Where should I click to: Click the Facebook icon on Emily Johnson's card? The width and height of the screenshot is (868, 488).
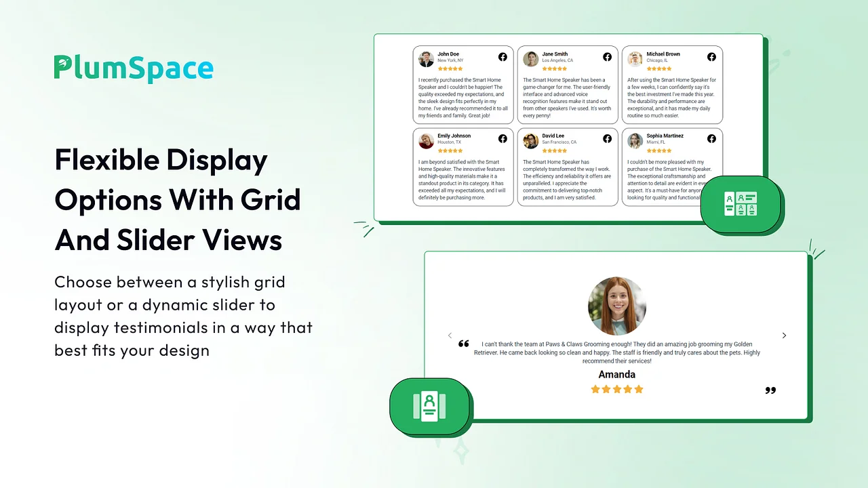pyautogui.click(x=502, y=139)
